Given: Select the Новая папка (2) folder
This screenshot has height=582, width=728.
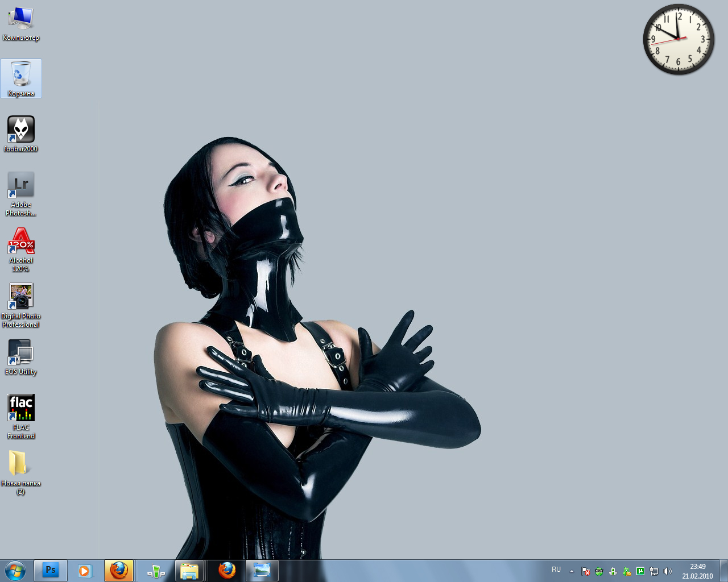Looking at the screenshot, I should click(x=21, y=472).
